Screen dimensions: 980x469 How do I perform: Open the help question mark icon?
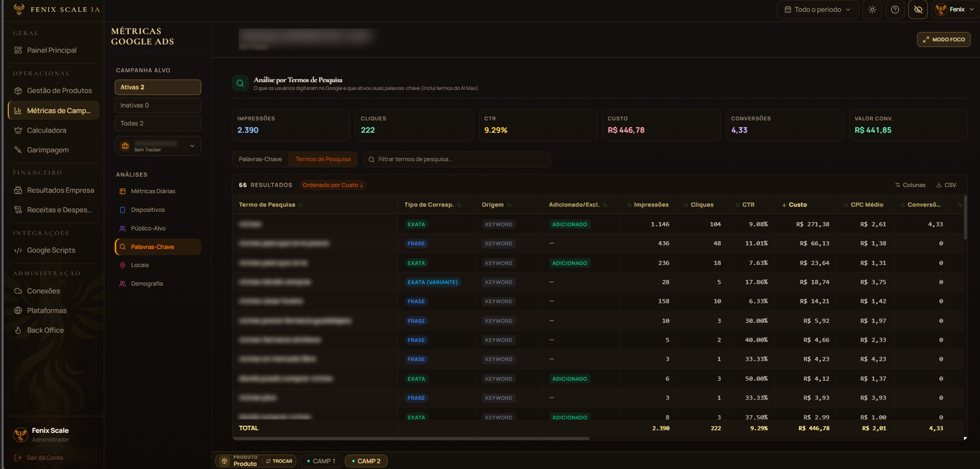pos(895,9)
